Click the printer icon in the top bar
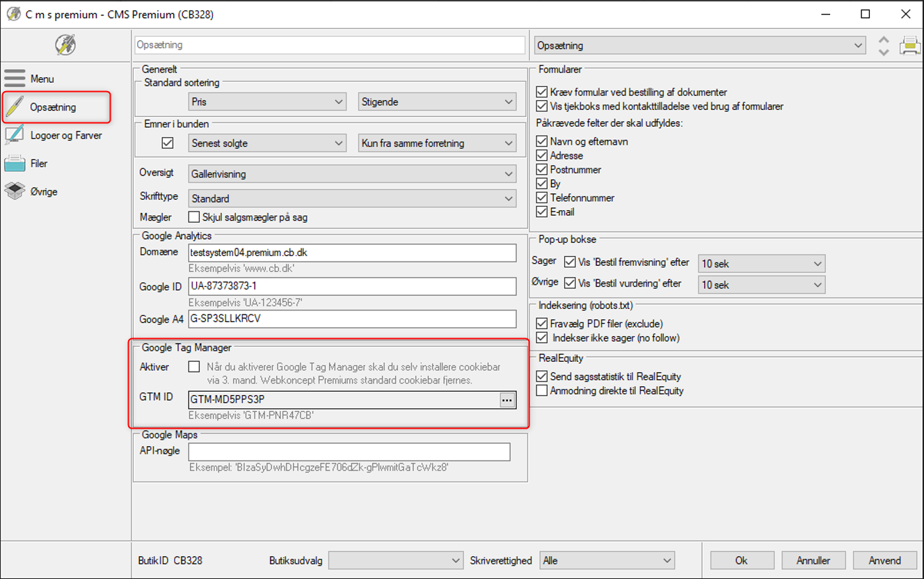 [x=909, y=45]
